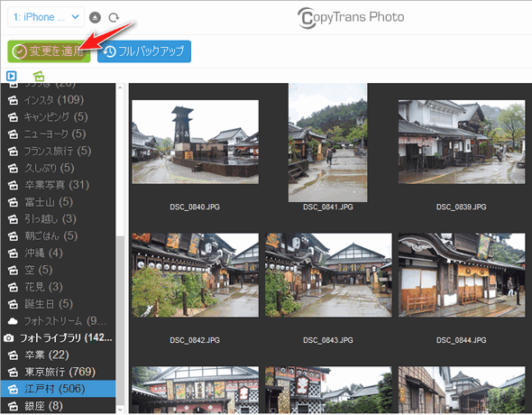The image size is (532, 415).
Task: Click the 変更を適用 button
Action: pos(49,51)
